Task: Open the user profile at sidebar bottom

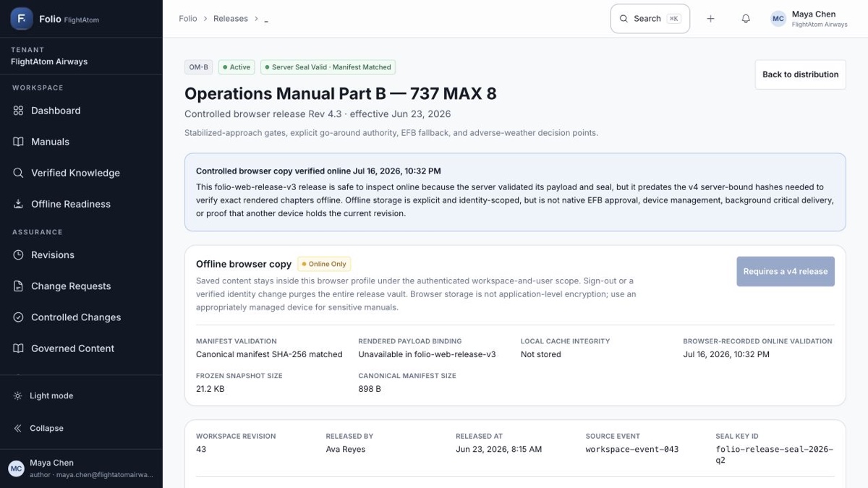Action: coord(81,468)
